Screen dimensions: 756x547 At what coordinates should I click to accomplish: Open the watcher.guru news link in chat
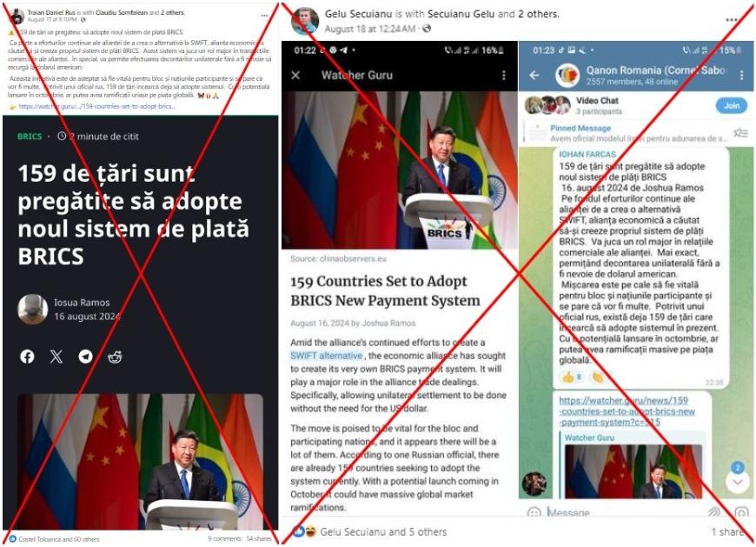tap(627, 411)
